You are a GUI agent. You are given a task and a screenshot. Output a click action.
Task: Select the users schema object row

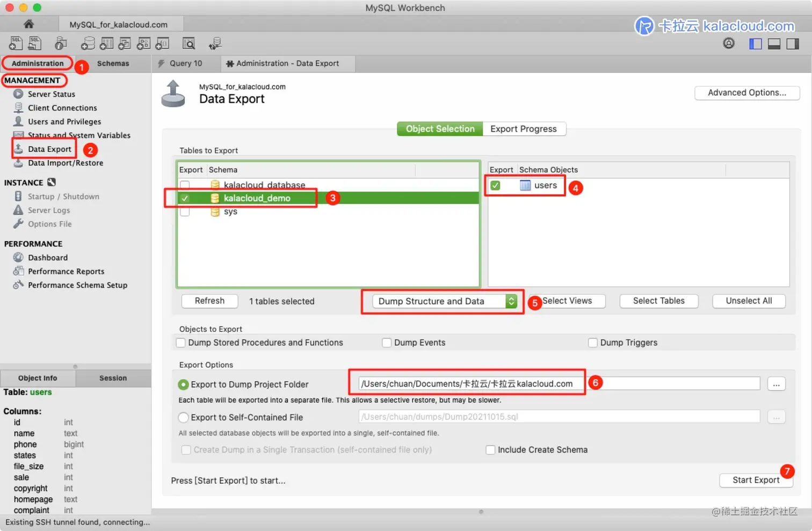(639, 185)
